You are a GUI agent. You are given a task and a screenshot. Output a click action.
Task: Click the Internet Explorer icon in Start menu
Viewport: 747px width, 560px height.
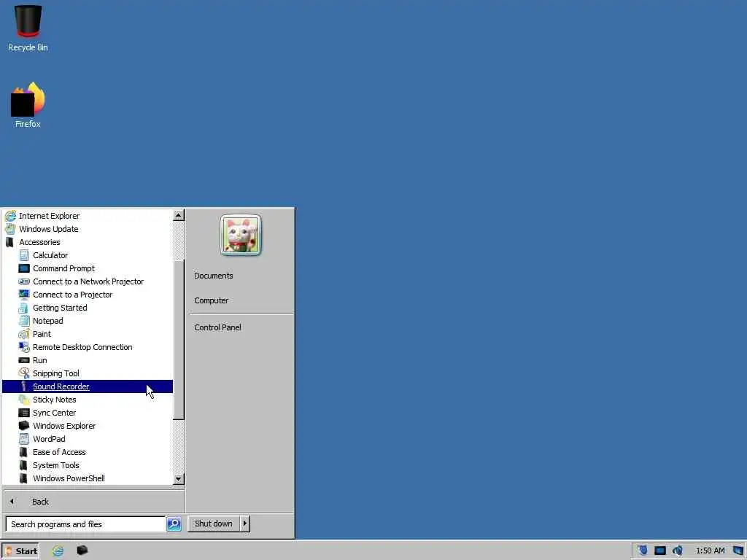click(x=10, y=216)
